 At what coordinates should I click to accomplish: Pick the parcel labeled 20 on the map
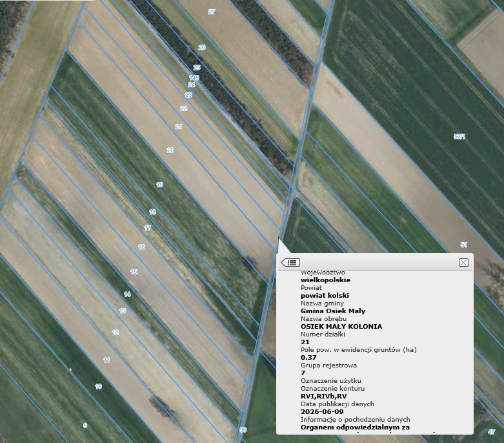click(x=170, y=150)
